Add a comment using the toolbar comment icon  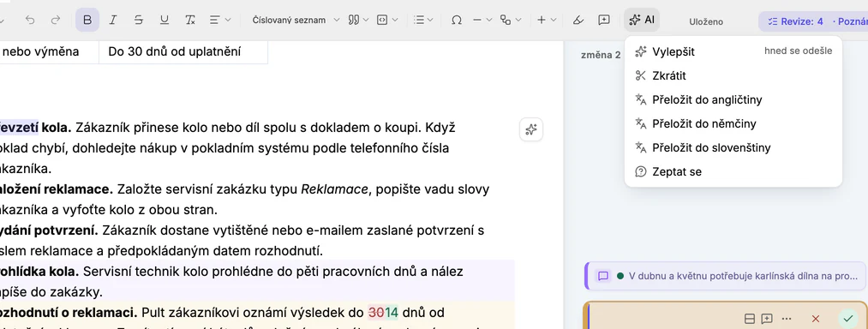(604, 21)
